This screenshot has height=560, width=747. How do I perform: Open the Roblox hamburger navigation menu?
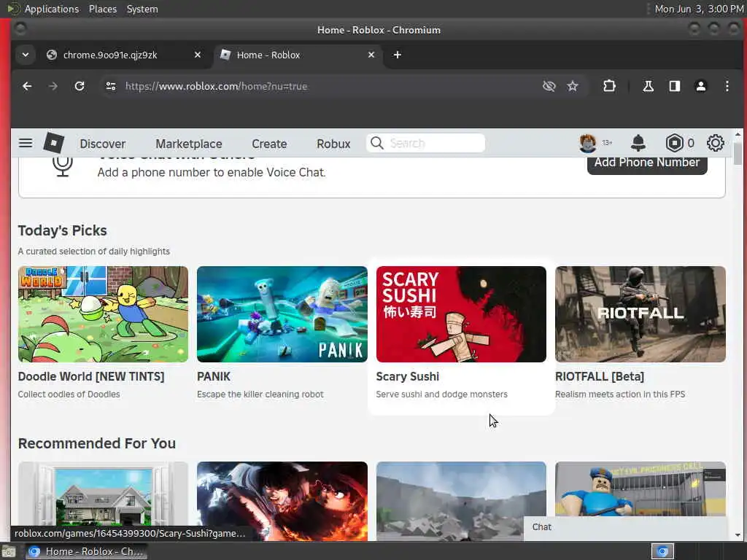click(x=26, y=143)
